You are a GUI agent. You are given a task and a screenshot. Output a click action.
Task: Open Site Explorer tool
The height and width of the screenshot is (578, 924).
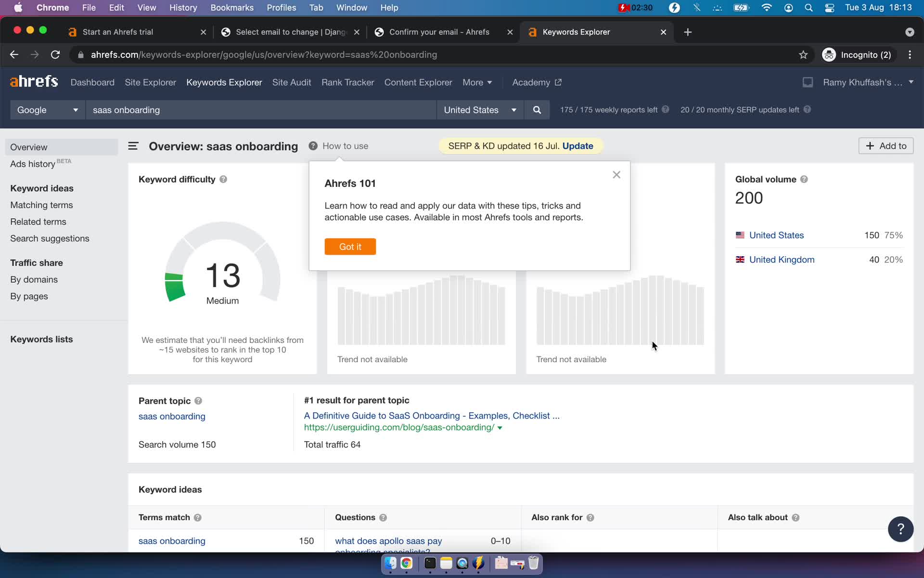(x=150, y=82)
